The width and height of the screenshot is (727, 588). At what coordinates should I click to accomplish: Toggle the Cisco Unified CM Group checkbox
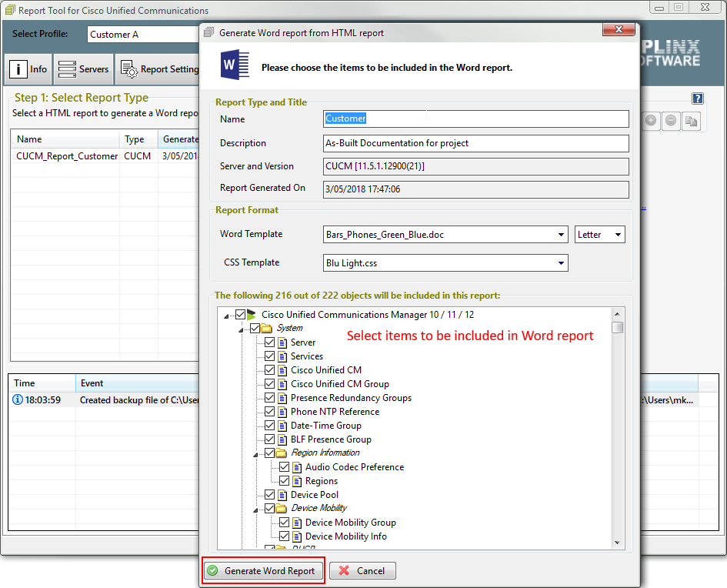269,384
